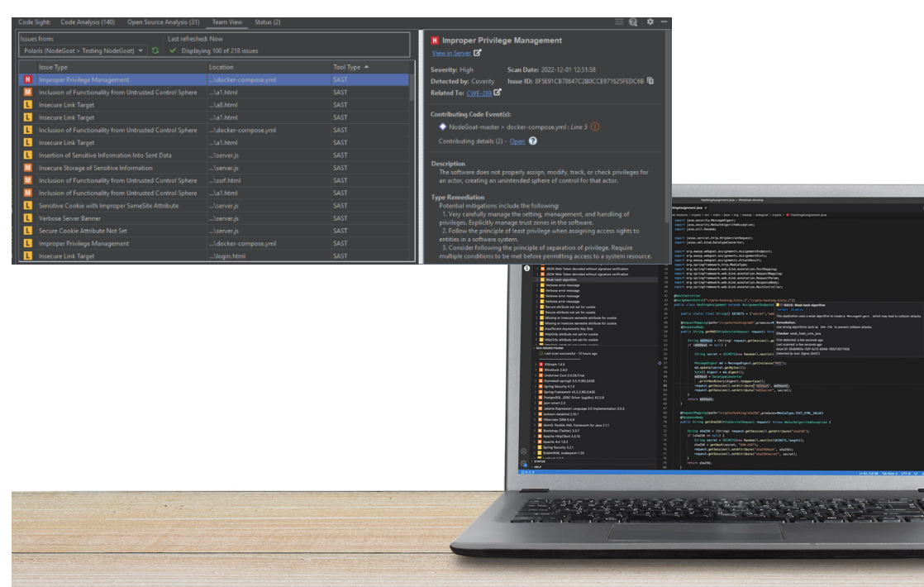
Task: Click the Open link for contributing details
Action: (x=517, y=141)
